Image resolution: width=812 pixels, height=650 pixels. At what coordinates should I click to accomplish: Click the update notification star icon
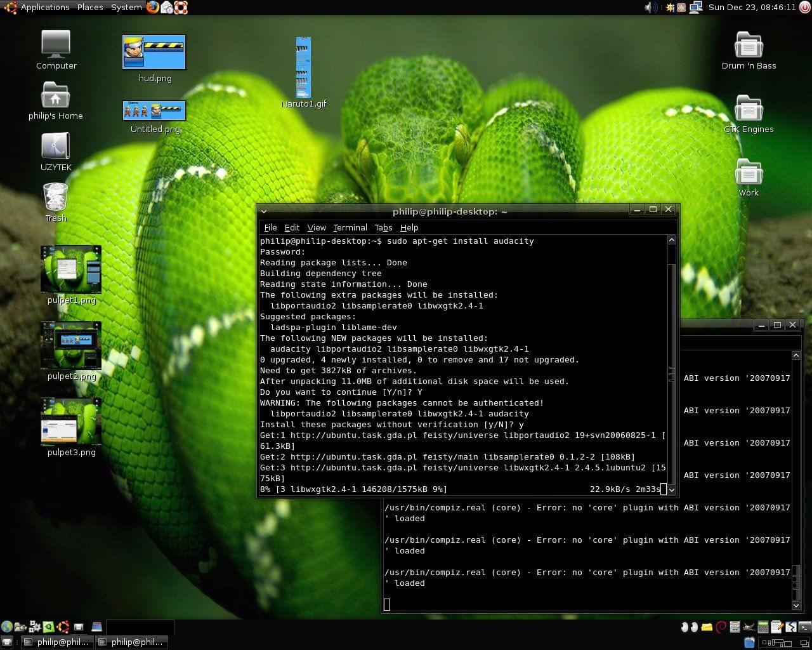pyautogui.click(x=669, y=7)
